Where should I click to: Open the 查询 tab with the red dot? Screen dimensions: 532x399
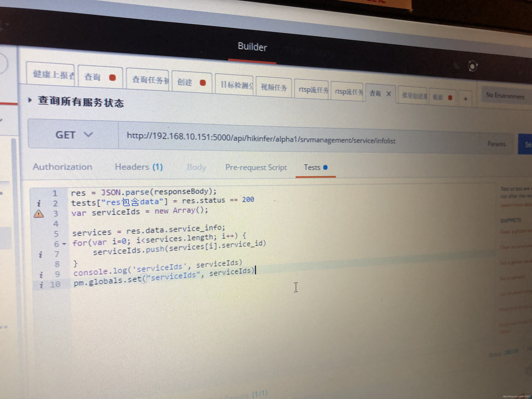click(101, 77)
